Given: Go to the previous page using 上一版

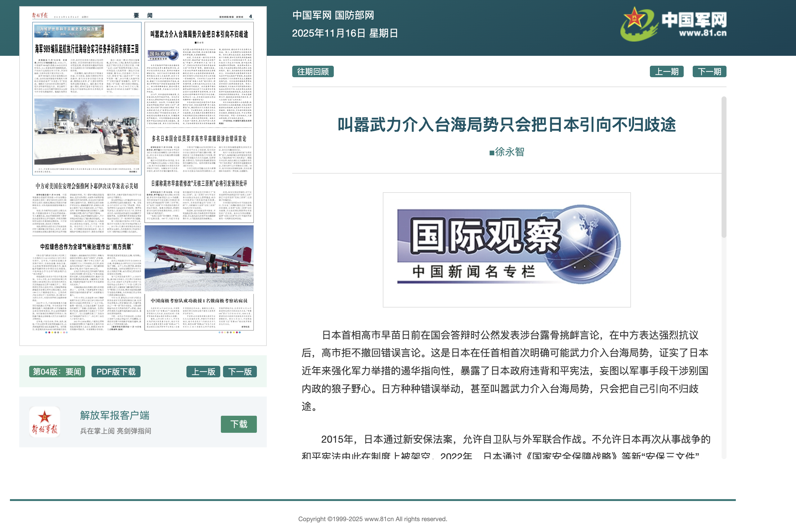Looking at the screenshot, I should [x=204, y=372].
